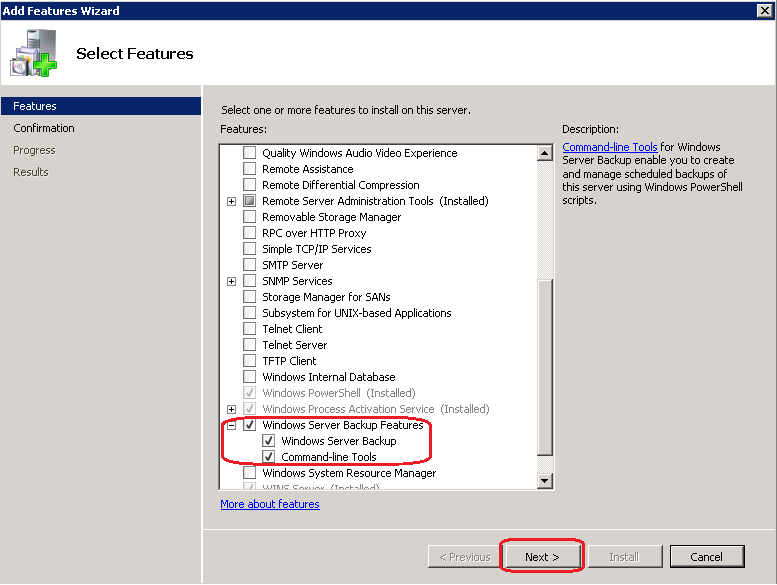Expand Windows Process Activation Service node
The height and width of the screenshot is (585, 777).
pyautogui.click(x=231, y=409)
